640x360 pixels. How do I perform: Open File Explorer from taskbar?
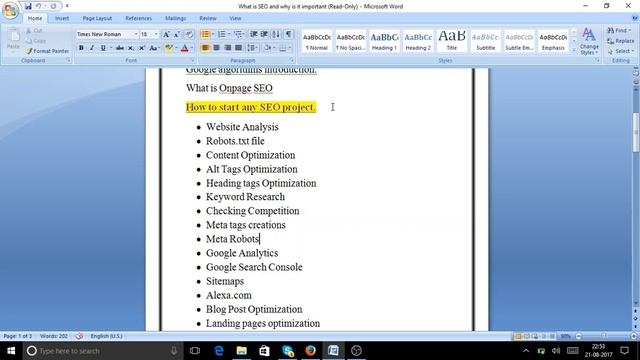point(242,351)
